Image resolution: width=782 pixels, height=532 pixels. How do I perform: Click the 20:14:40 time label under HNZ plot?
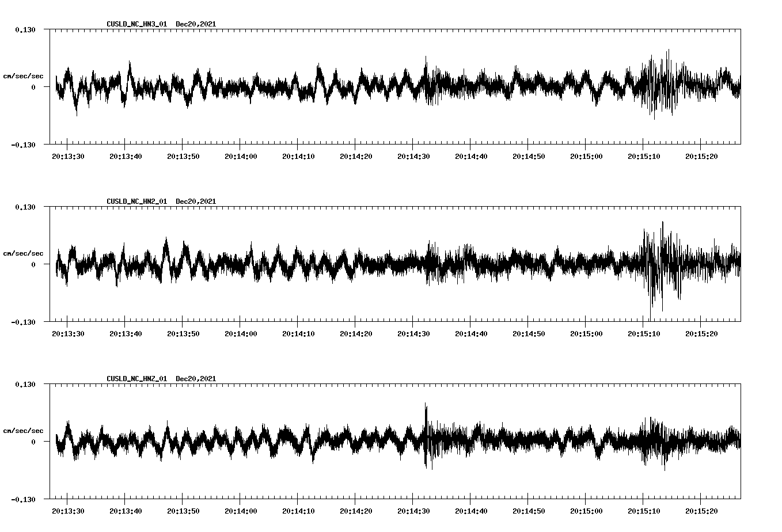click(x=471, y=511)
